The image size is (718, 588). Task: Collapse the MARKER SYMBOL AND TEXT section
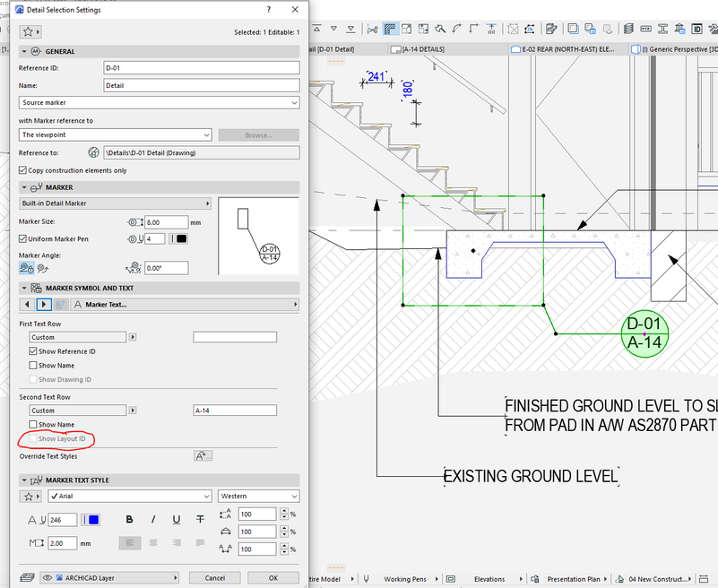(x=24, y=286)
